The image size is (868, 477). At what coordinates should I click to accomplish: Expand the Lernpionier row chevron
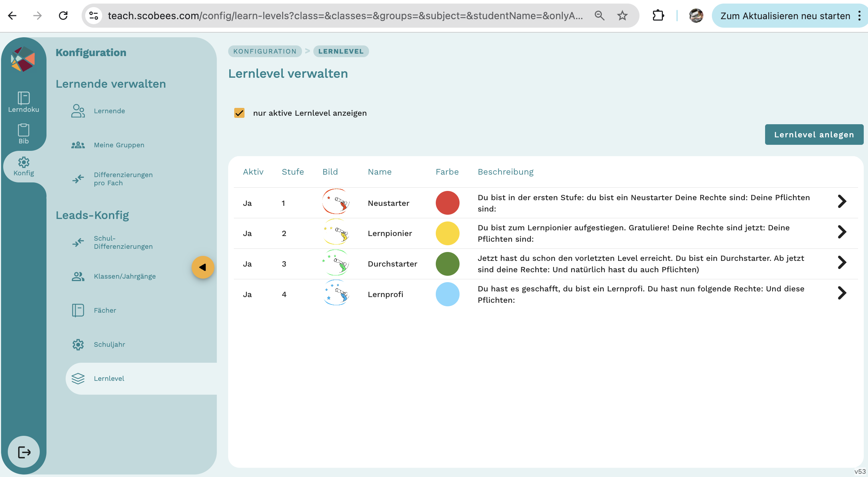tap(842, 232)
